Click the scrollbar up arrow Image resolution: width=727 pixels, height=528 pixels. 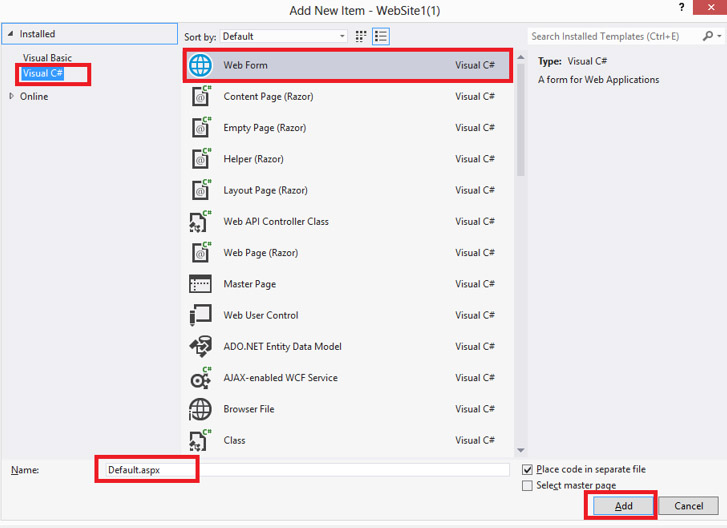click(x=521, y=57)
